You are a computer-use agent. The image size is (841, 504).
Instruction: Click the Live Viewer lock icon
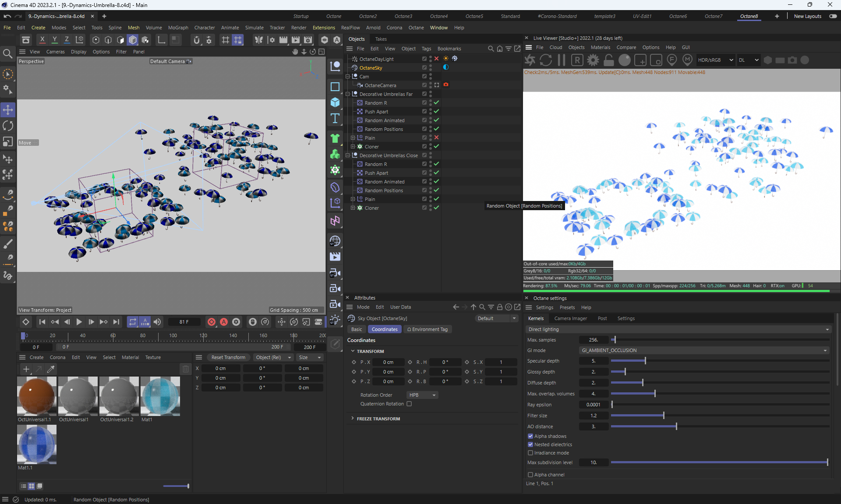(x=609, y=60)
